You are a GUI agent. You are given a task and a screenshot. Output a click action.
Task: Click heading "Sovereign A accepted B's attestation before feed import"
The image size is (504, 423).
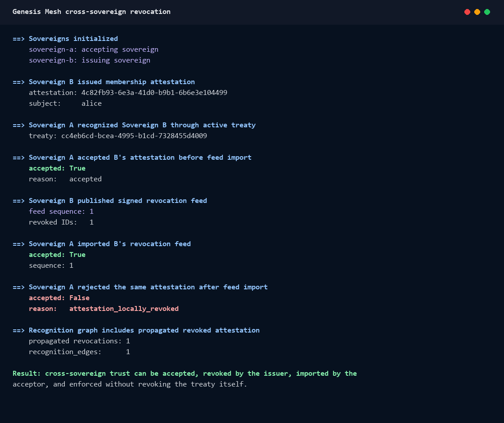(140, 157)
